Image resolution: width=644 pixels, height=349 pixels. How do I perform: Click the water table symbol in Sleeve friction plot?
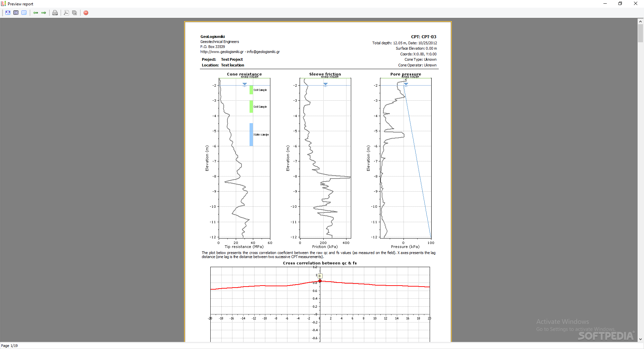tap(325, 85)
